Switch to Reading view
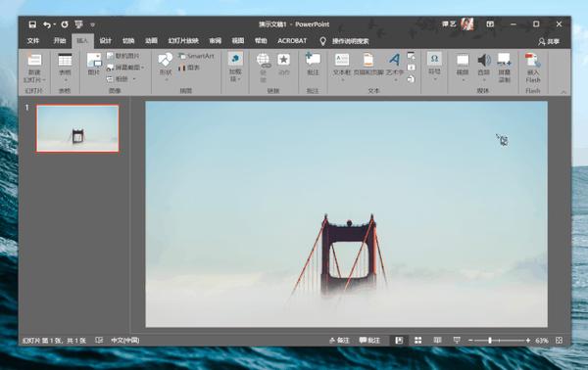This screenshot has width=588, height=370. [x=437, y=340]
